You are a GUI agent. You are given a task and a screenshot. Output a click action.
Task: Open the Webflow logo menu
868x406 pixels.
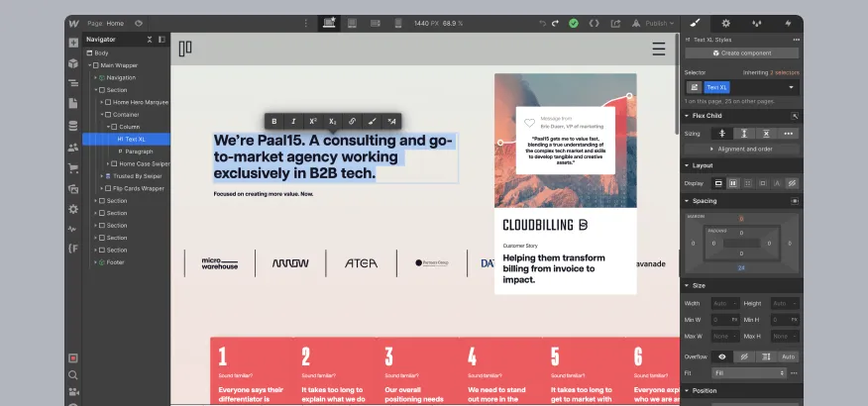[x=73, y=24]
